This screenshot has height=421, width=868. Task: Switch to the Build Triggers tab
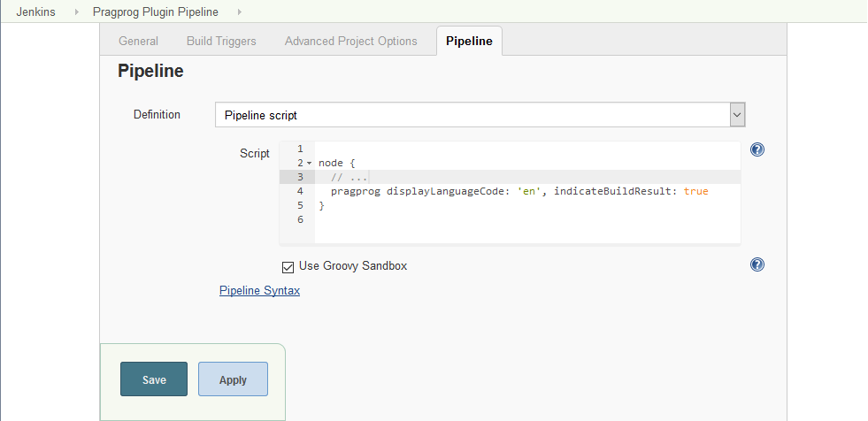221,41
